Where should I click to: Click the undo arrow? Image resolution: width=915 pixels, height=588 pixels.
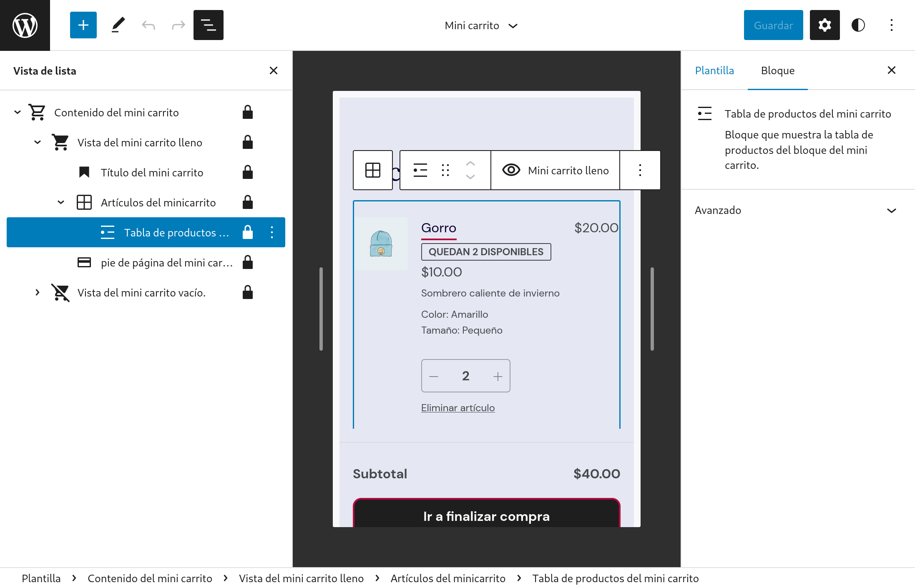point(148,25)
